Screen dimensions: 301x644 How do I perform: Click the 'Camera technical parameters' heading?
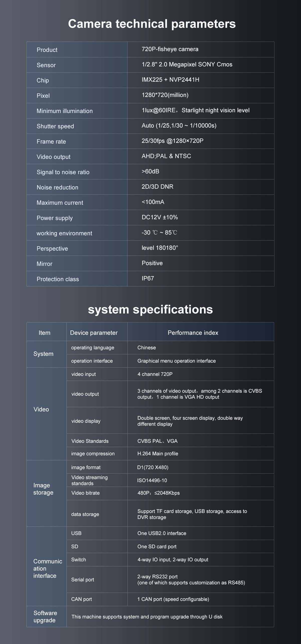coord(152,24)
